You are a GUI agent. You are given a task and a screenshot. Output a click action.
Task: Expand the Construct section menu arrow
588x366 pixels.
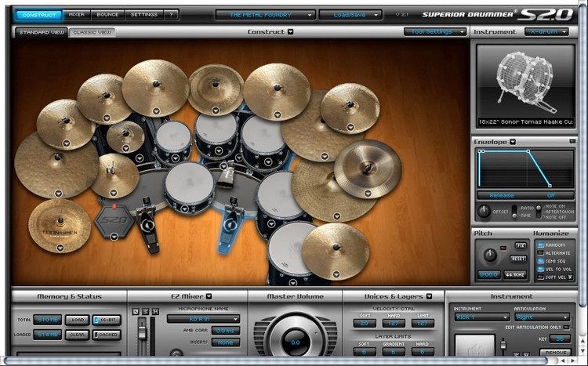291,32
